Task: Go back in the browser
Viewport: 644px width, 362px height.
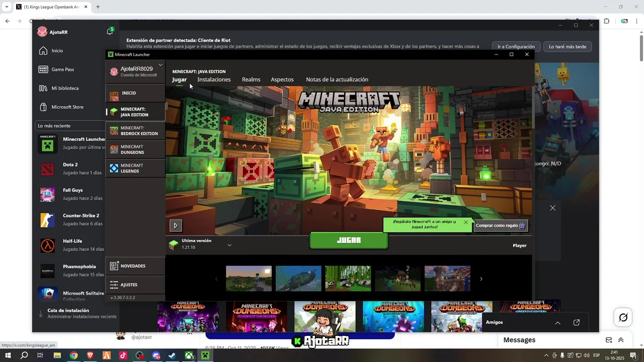Action: tap(7, 21)
